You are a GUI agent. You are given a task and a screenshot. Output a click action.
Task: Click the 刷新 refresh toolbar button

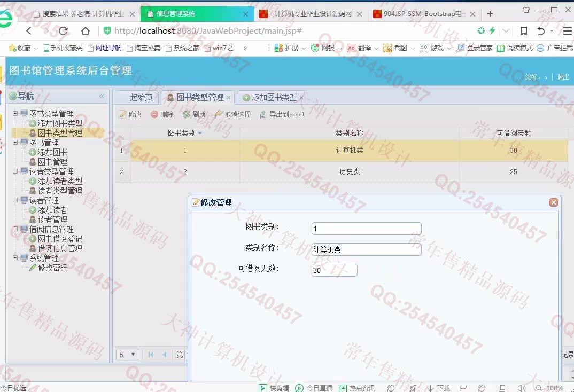[194, 114]
